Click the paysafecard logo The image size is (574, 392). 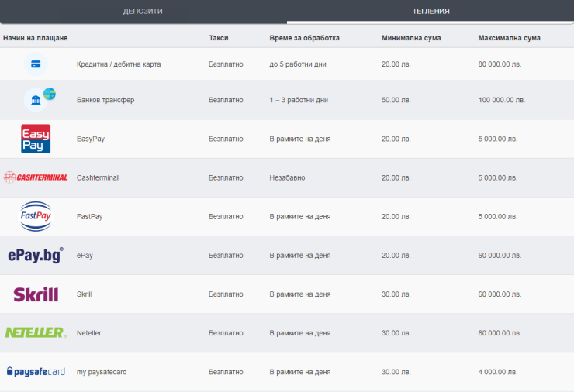(36, 372)
